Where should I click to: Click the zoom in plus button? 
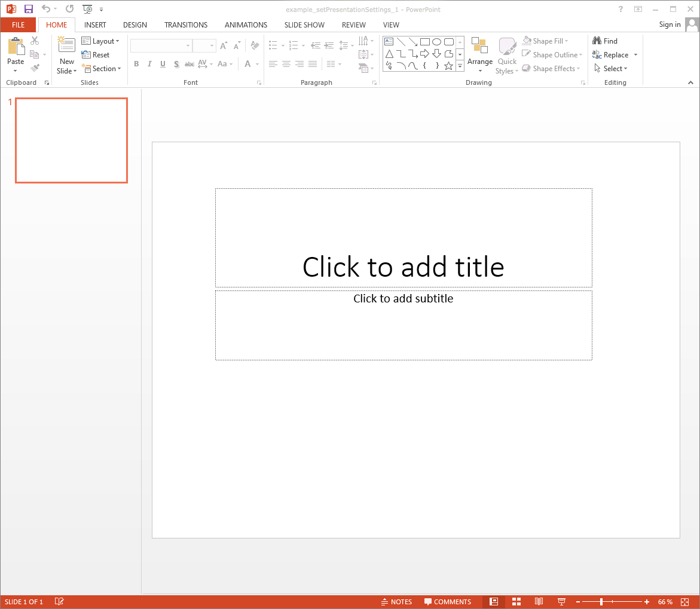pyautogui.click(x=647, y=602)
